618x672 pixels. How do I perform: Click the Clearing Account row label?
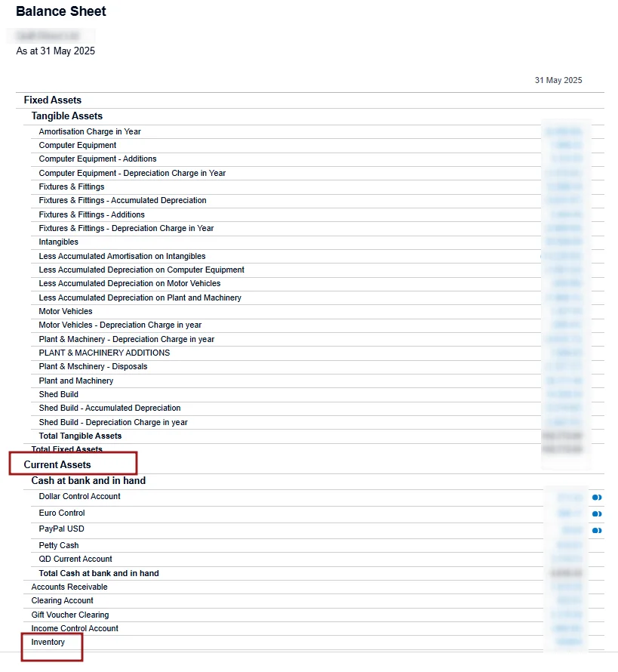coord(63,600)
